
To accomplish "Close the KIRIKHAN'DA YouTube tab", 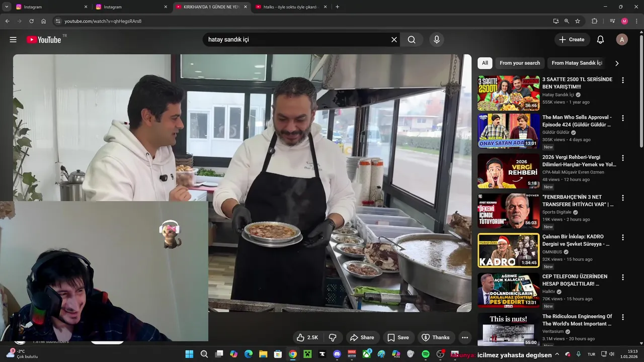I will [246, 7].
